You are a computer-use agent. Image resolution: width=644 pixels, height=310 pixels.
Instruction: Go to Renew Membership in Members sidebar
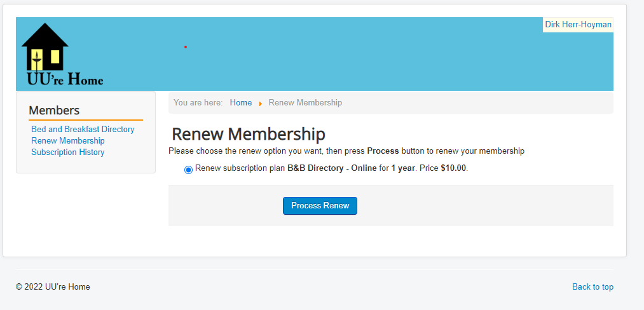point(68,141)
